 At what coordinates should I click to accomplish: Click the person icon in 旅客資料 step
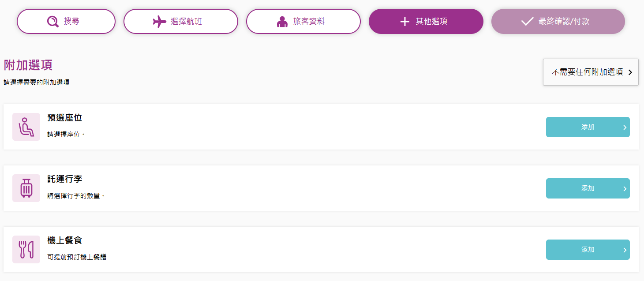282,21
